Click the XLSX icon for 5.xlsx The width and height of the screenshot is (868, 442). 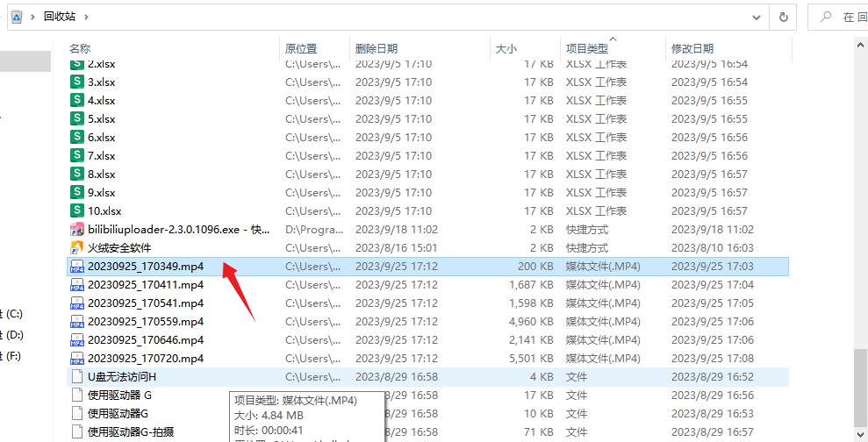click(77, 119)
